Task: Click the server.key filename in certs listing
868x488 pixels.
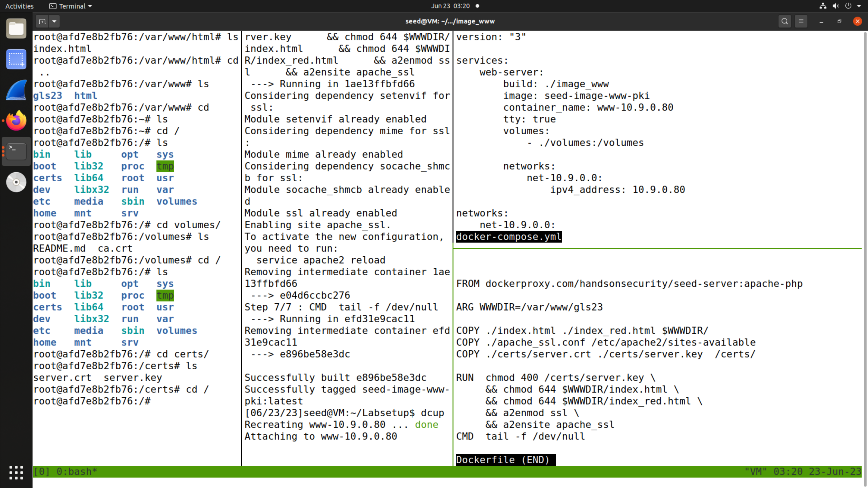Action: pyautogui.click(x=133, y=377)
